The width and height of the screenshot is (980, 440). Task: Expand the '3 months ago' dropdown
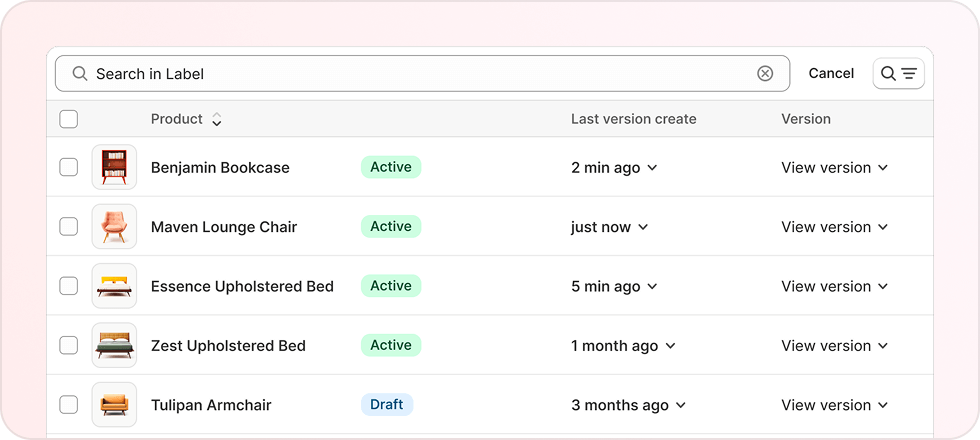pos(628,405)
